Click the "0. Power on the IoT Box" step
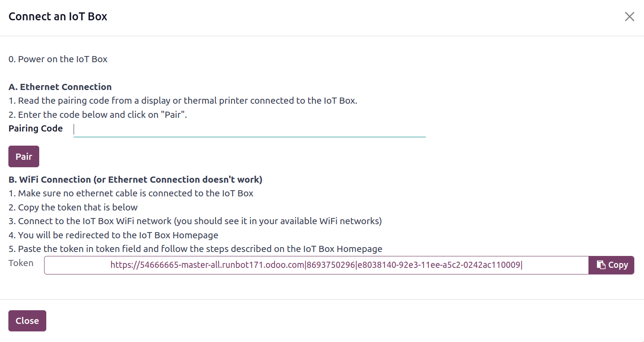The image size is (644, 342). click(x=58, y=59)
